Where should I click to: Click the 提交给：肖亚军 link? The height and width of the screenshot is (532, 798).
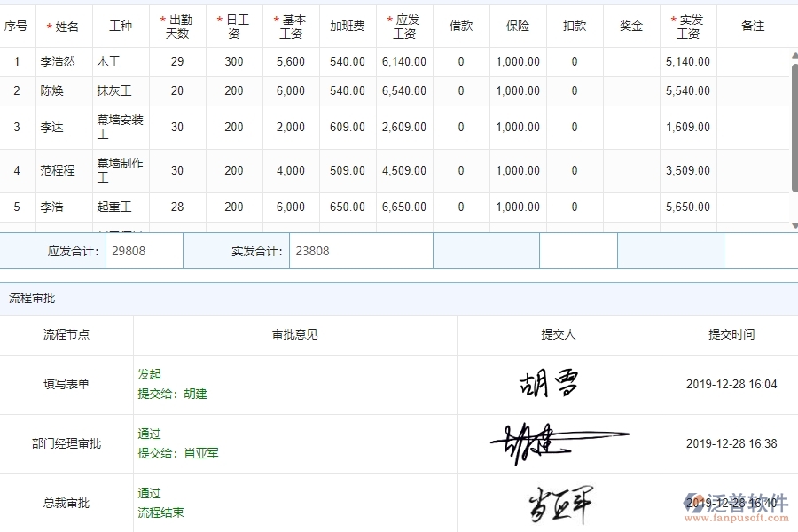tap(176, 453)
